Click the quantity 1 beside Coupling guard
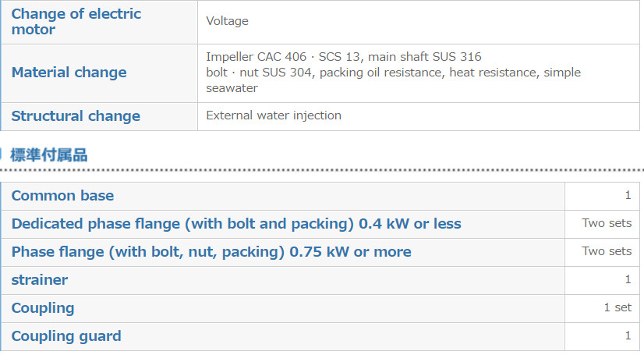 628,335
